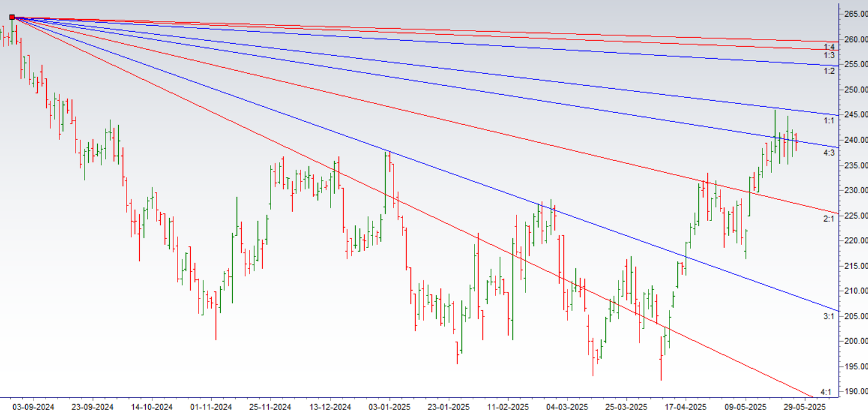Click the 4:3 fan line label
Image resolution: width=868 pixels, height=413 pixels.
(829, 153)
